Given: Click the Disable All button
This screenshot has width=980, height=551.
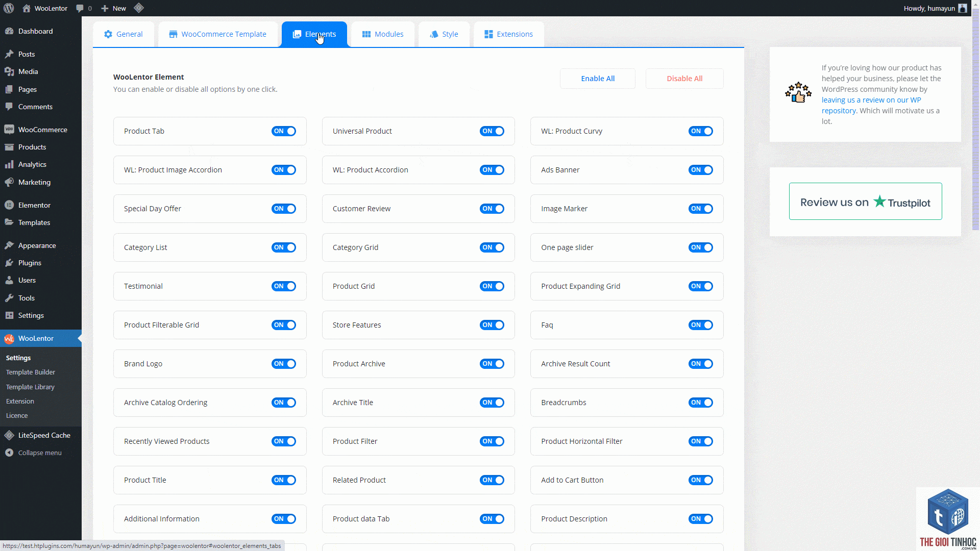Looking at the screenshot, I should click(x=684, y=79).
